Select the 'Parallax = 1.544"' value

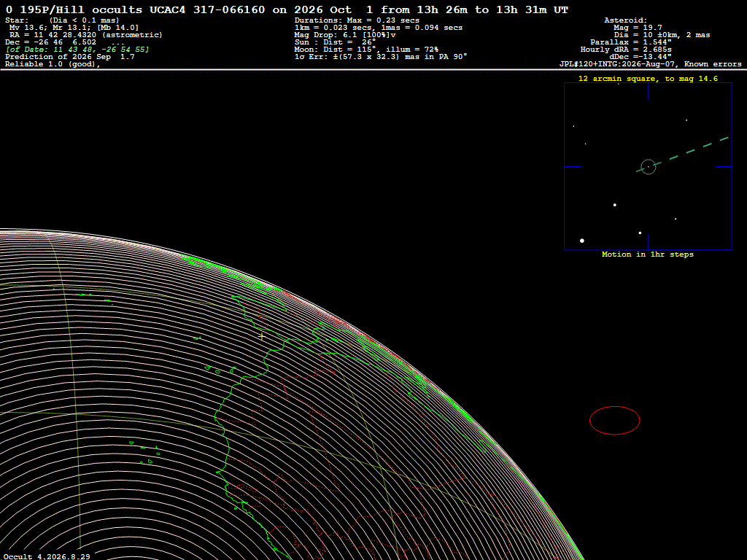(x=631, y=42)
